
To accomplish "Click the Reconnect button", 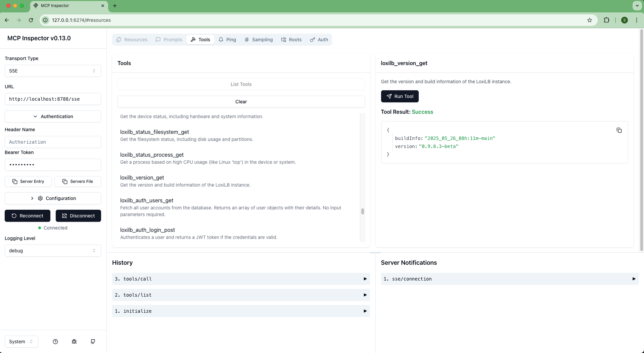I will pyautogui.click(x=28, y=216).
